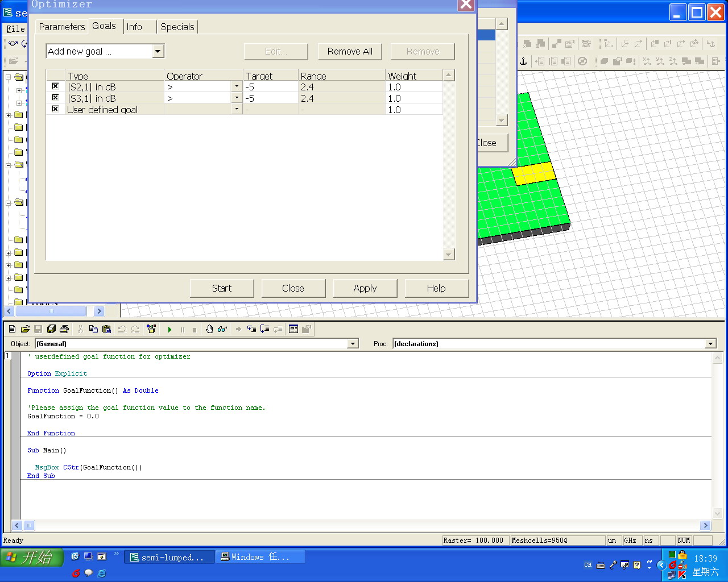Viewport: 728px width, 582px height.
Task: Click the Range 2.4 cell of |S3,1| row
Action: (342, 98)
